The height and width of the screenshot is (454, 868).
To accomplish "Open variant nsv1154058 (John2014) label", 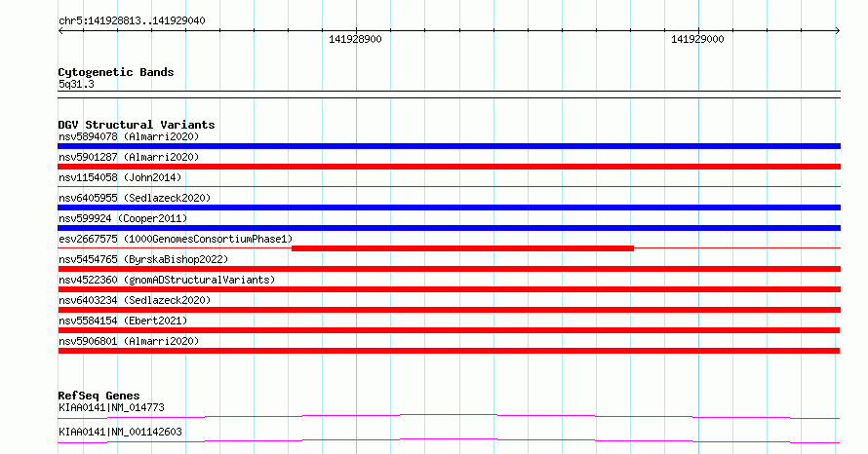I will [120, 177].
